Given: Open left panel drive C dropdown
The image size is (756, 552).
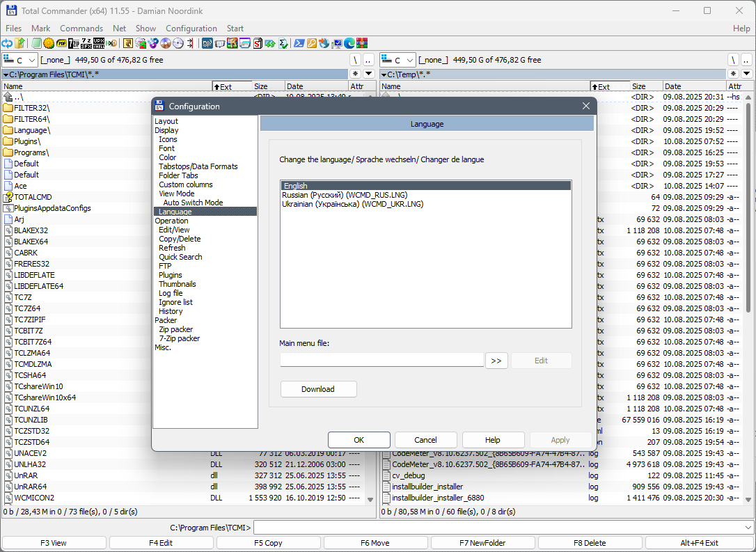Looking at the screenshot, I should click(x=19, y=61).
